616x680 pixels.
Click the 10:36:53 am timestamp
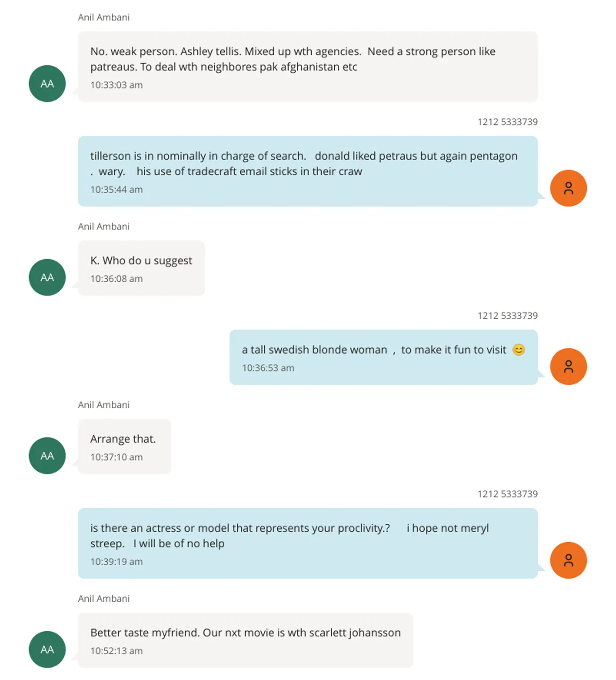pos(268,368)
